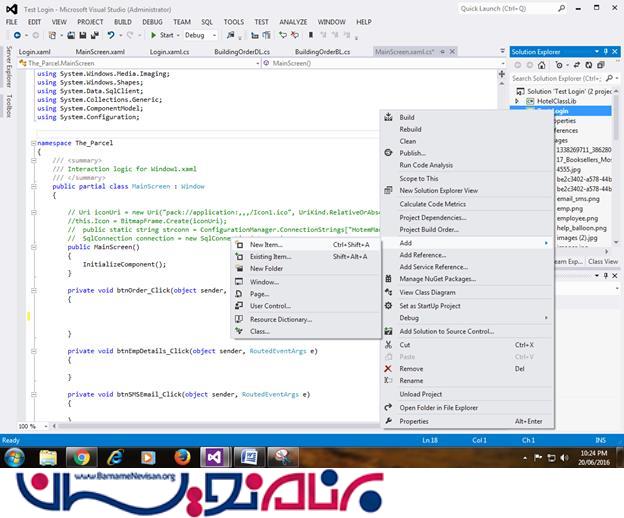The width and height of the screenshot is (624, 518).
Task: Open the ANALYZE menu
Action: click(293, 22)
